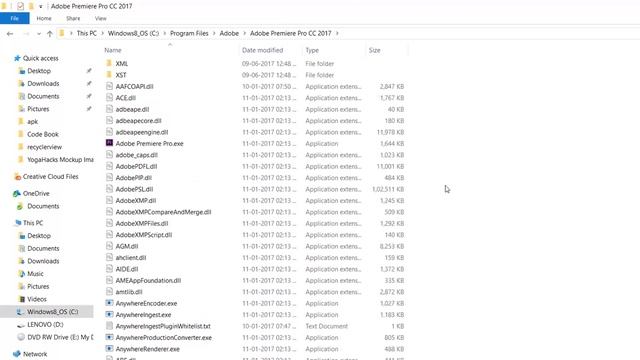640x360 pixels.
Task: Open recyclerview folder in sidebar
Action: [44, 147]
